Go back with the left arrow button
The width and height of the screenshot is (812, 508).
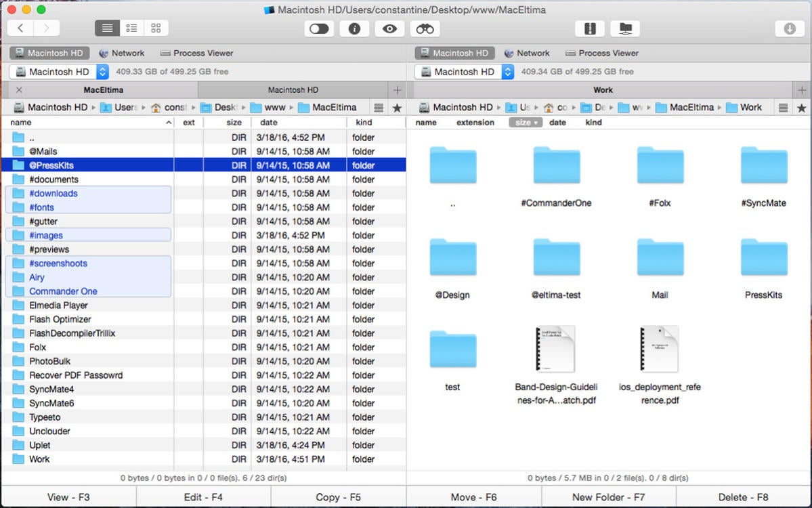[x=21, y=28]
